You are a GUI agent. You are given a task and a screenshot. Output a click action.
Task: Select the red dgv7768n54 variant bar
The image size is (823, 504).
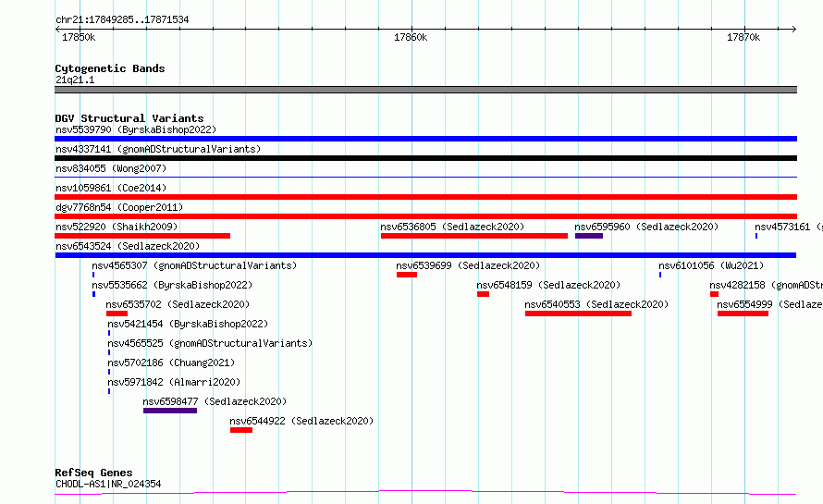pos(425,216)
